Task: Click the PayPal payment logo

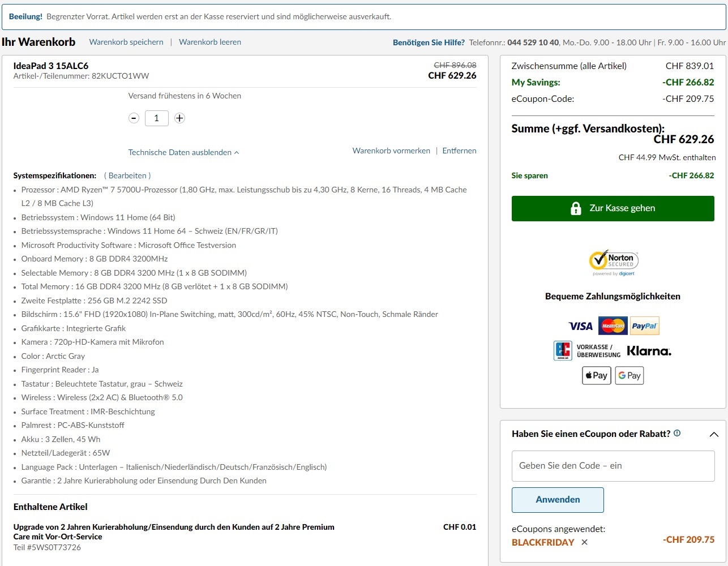Action: [x=644, y=326]
